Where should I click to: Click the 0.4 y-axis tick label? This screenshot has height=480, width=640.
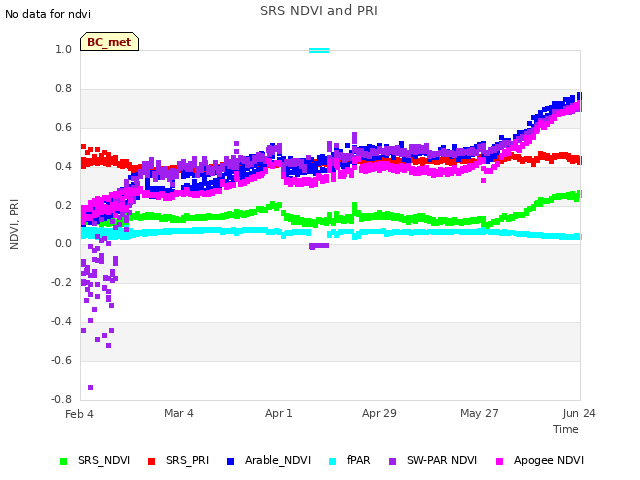pos(63,166)
